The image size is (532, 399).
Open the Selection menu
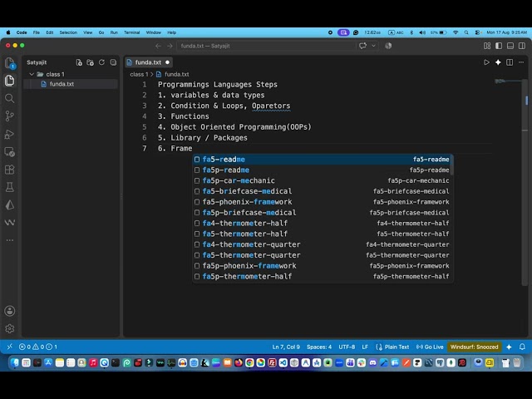[x=68, y=32]
